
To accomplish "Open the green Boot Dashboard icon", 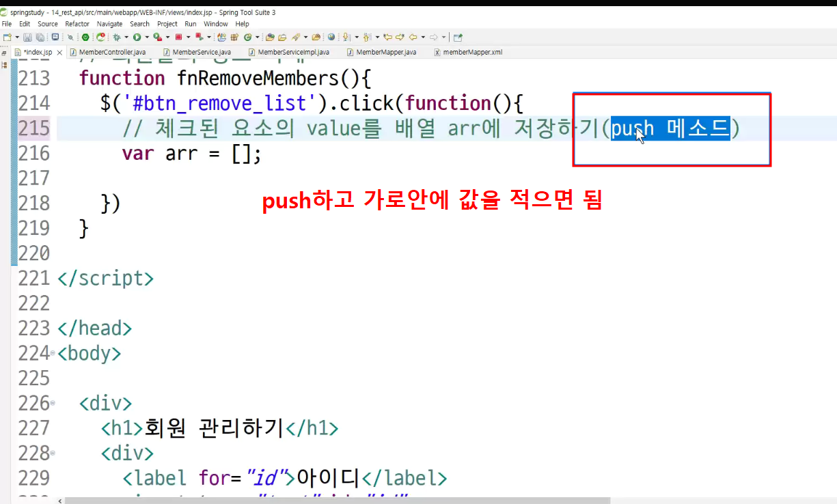I will [x=85, y=37].
